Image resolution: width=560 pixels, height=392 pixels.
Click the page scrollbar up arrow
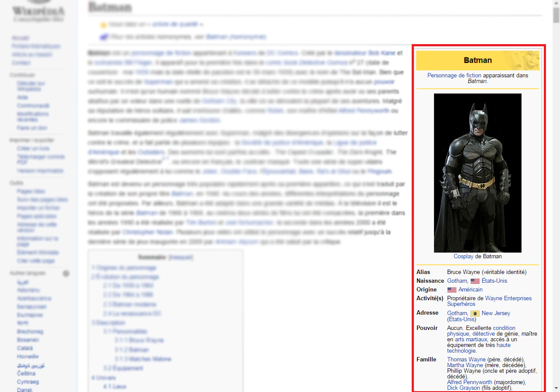556,3
